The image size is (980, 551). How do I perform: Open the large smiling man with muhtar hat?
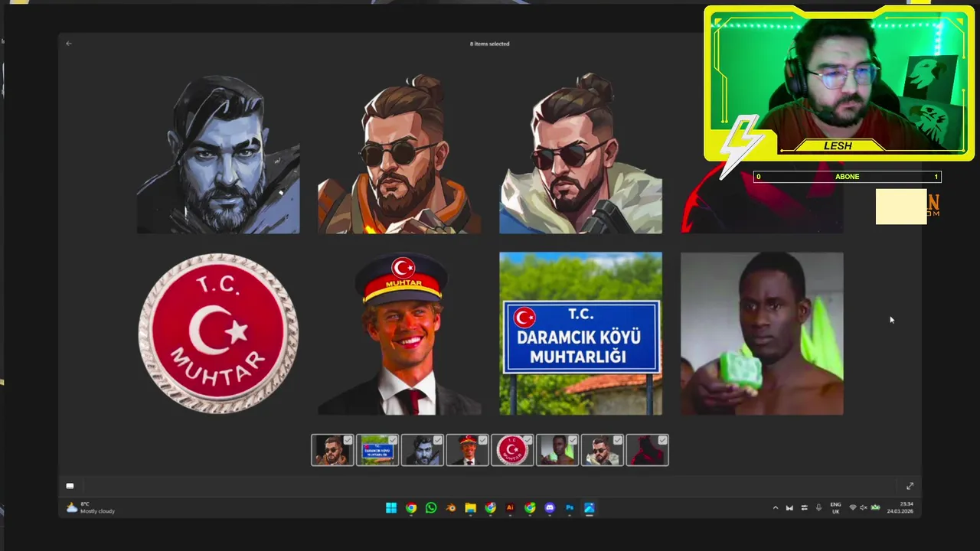tap(400, 334)
